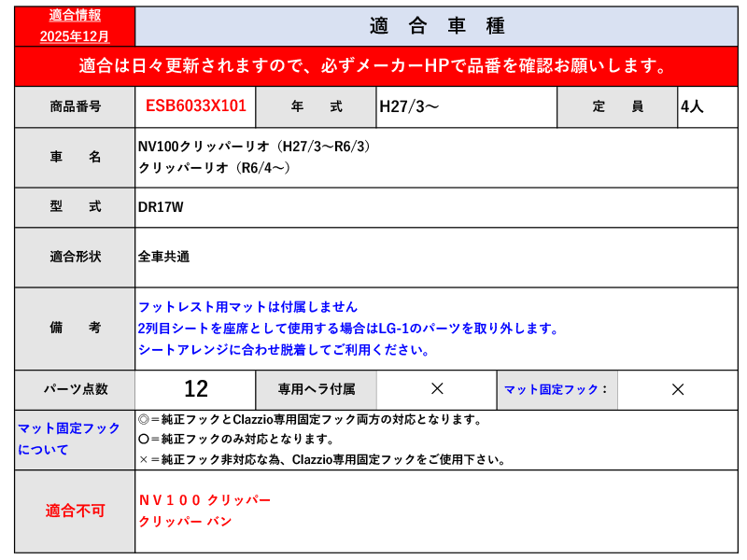Click the 年式 label cell
The image size is (747, 560).
click(316, 107)
